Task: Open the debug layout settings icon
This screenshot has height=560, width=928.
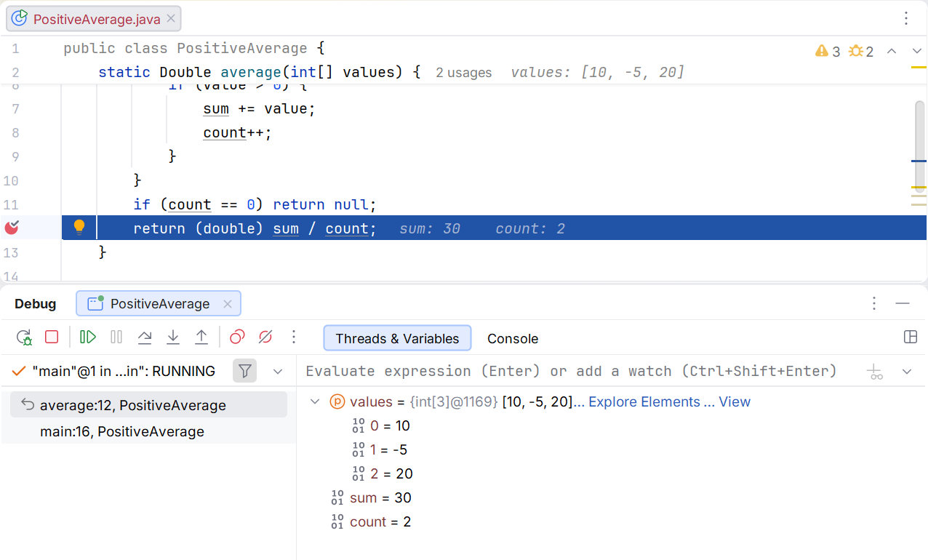Action: (x=910, y=337)
